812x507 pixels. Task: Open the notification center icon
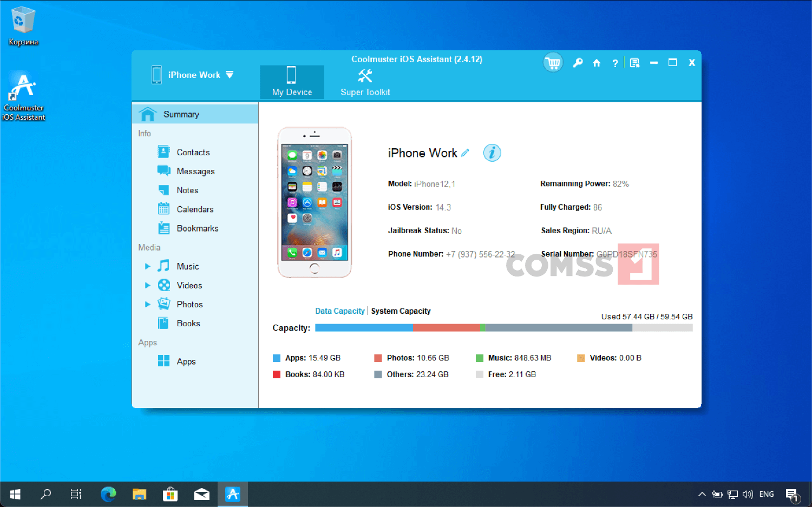coord(793,495)
